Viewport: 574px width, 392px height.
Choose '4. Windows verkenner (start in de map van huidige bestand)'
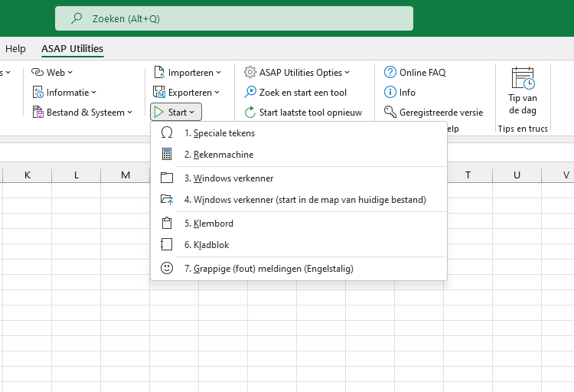(298, 200)
